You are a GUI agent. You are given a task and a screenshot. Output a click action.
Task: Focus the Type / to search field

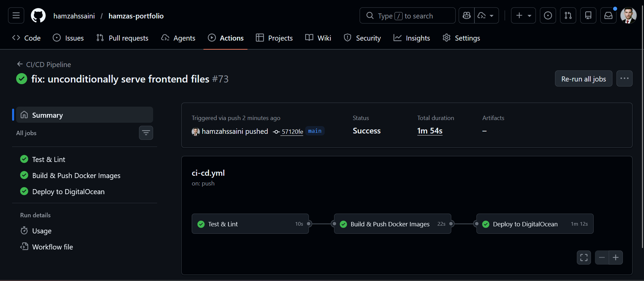pos(407,15)
